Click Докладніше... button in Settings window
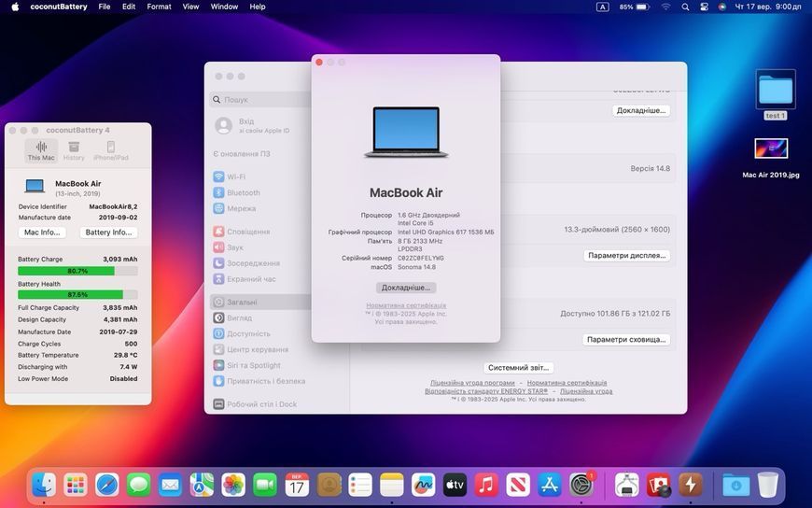Viewport: 812px width, 508px height. (x=641, y=110)
